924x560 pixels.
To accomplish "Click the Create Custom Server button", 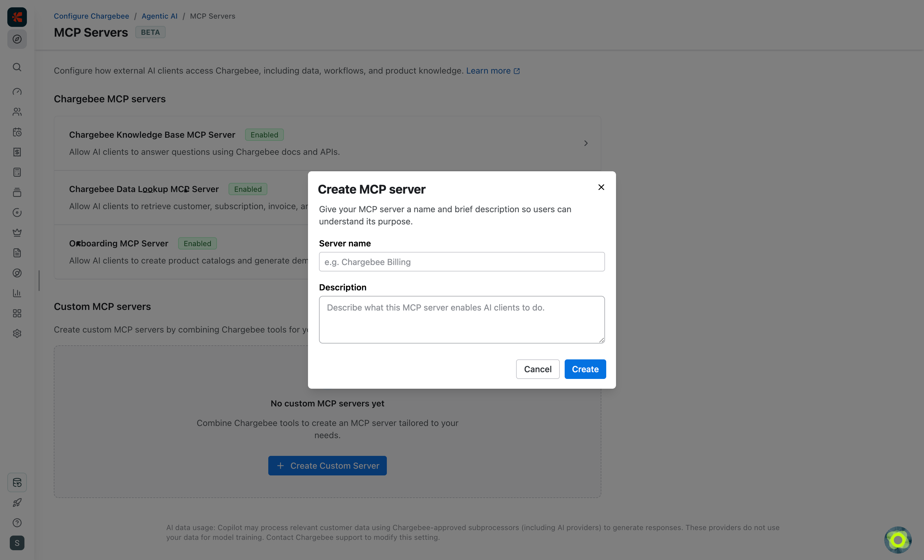I will (327, 466).
